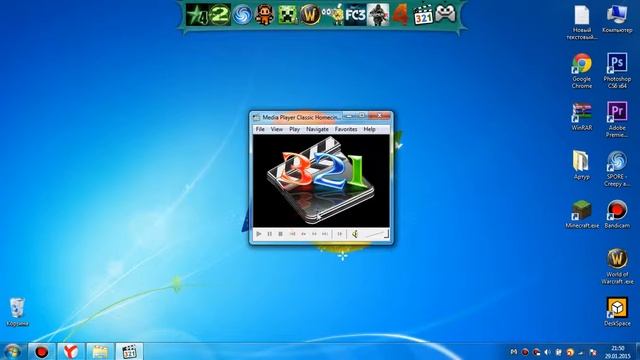The image size is (640, 360).
Task: Open the file explorer from the taskbar
Action: (x=100, y=351)
